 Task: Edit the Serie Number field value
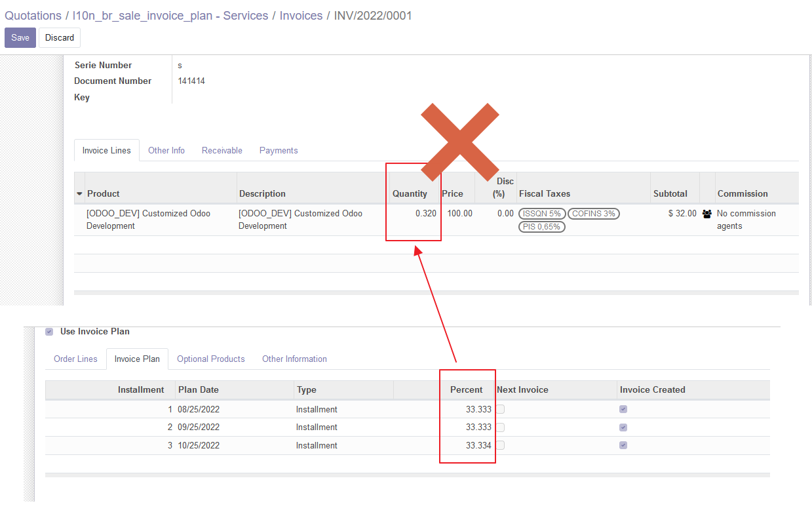(x=180, y=65)
